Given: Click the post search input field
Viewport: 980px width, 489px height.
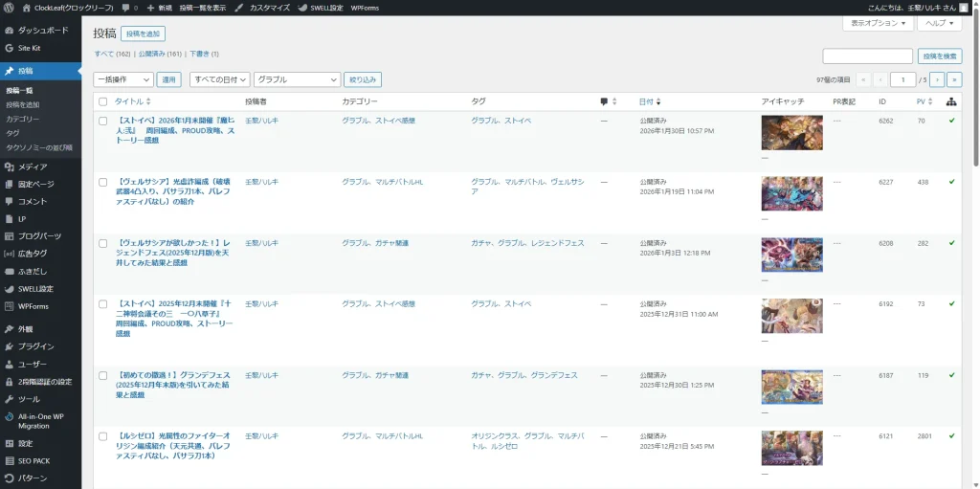Looking at the screenshot, I should pos(867,56).
